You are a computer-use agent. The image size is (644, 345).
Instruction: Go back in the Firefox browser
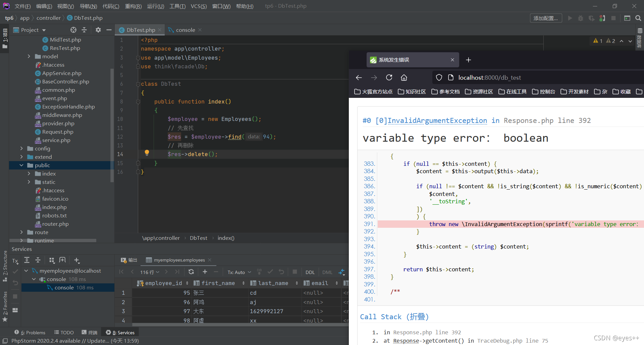point(359,78)
